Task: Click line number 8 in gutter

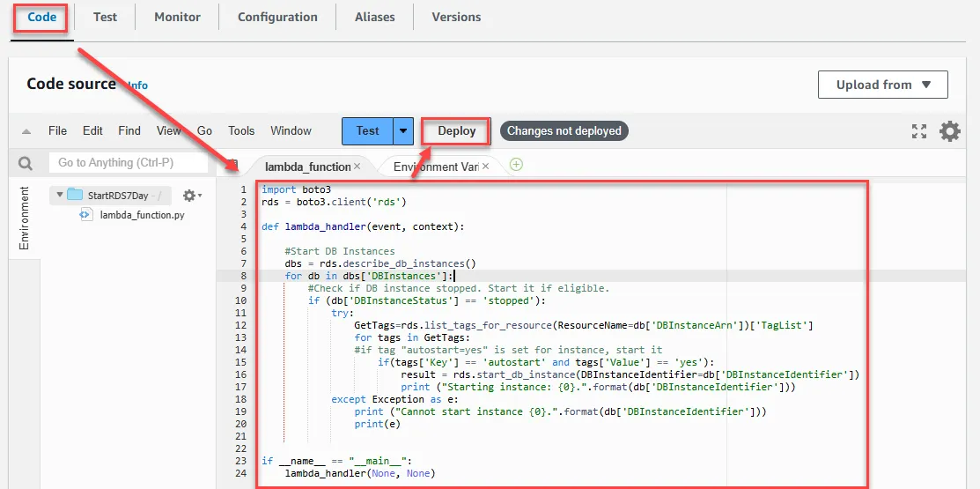Action: pyautogui.click(x=244, y=276)
